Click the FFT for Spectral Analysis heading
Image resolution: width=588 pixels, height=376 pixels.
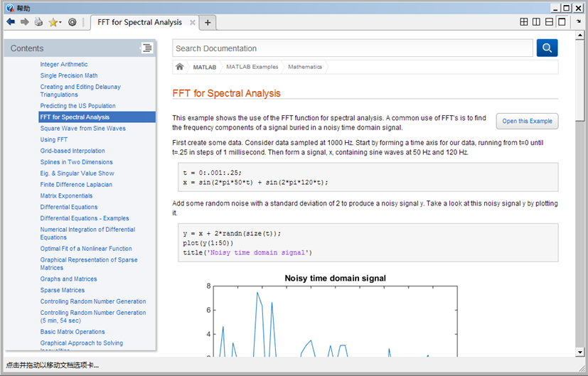coord(226,93)
